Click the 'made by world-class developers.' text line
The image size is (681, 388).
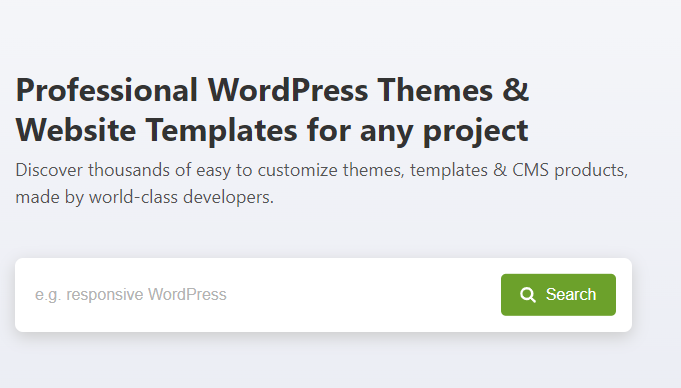(145, 197)
